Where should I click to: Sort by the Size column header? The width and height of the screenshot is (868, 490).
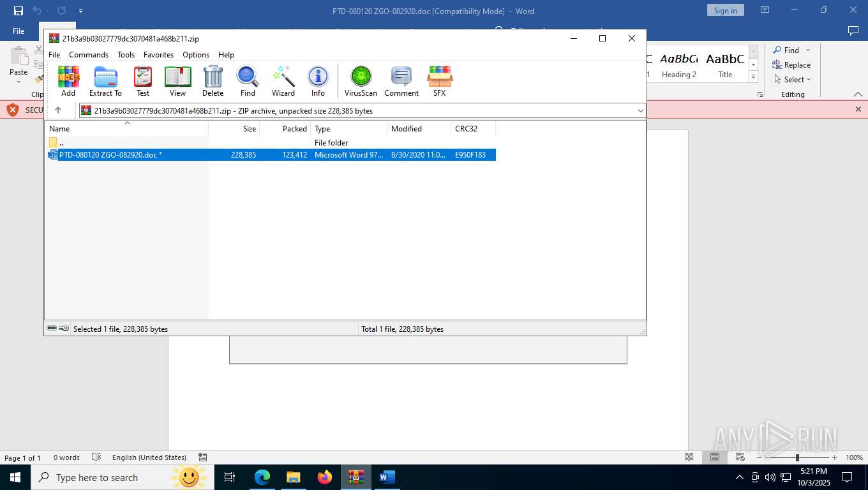pos(234,128)
